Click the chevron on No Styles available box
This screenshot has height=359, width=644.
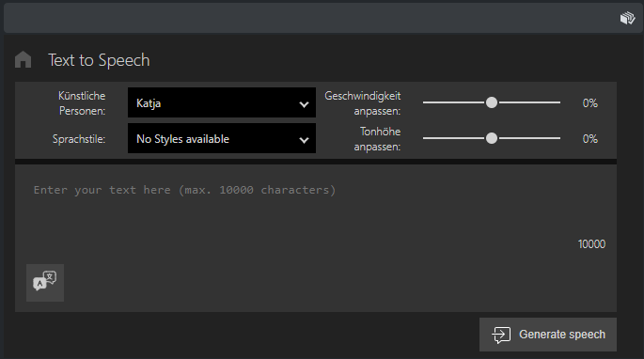point(304,140)
